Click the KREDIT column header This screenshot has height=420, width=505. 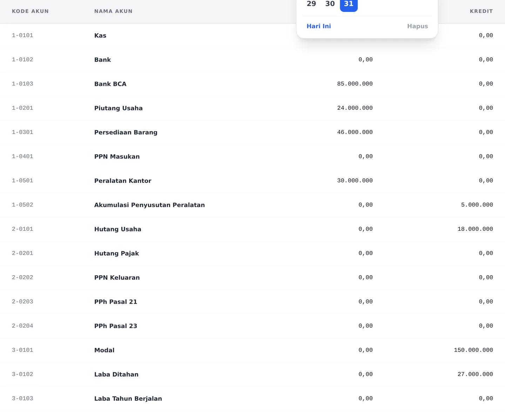click(481, 11)
